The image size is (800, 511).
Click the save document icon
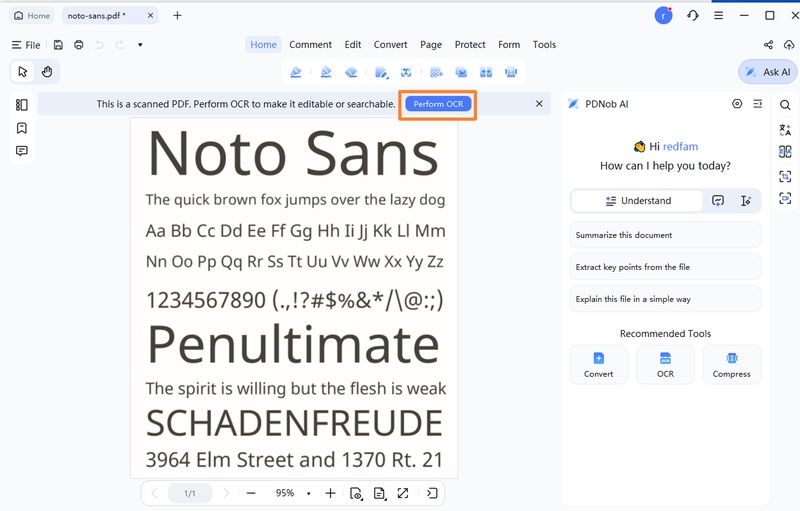coord(58,45)
